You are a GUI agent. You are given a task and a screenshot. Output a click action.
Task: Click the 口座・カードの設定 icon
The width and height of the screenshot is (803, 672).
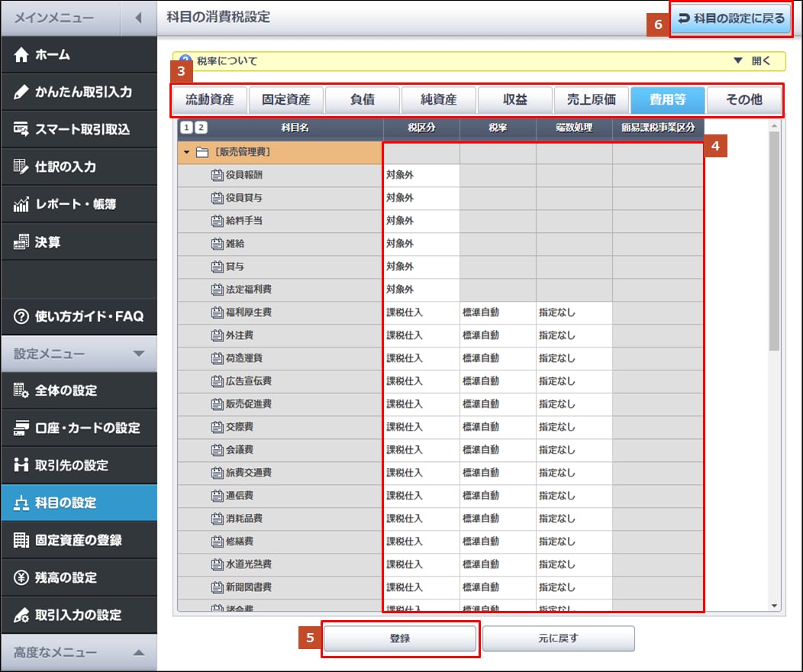21,428
